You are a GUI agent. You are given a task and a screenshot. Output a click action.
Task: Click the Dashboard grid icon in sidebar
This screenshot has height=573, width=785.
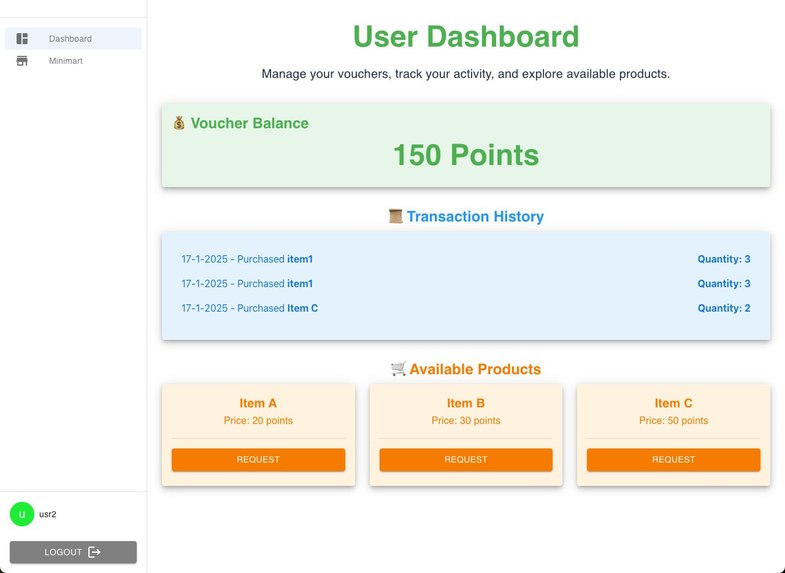point(22,39)
